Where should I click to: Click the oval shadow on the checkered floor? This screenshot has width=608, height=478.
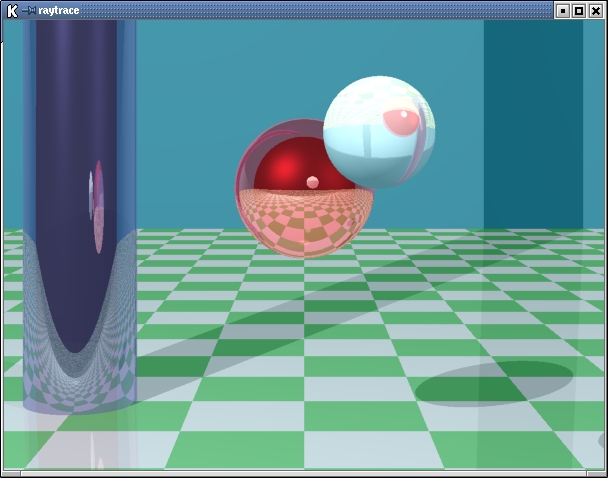pyautogui.click(x=494, y=383)
